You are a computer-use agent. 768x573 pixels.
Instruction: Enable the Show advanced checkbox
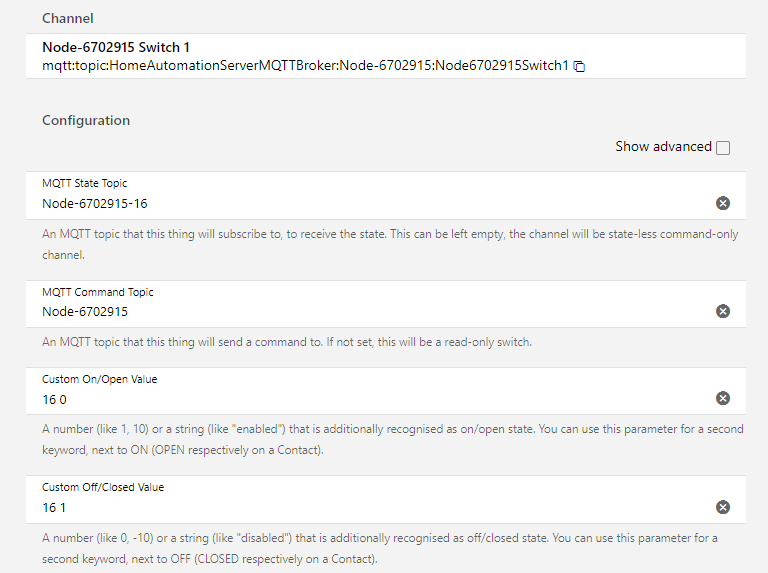(x=723, y=148)
